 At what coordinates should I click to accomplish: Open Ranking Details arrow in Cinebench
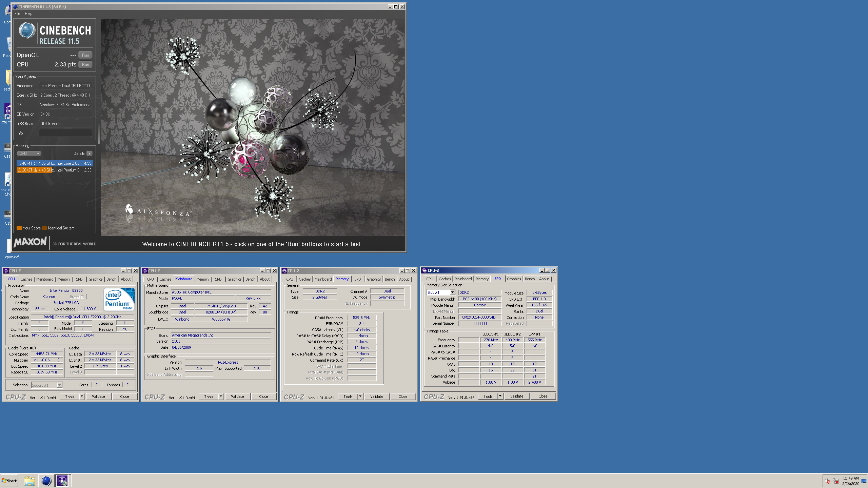[x=90, y=154]
